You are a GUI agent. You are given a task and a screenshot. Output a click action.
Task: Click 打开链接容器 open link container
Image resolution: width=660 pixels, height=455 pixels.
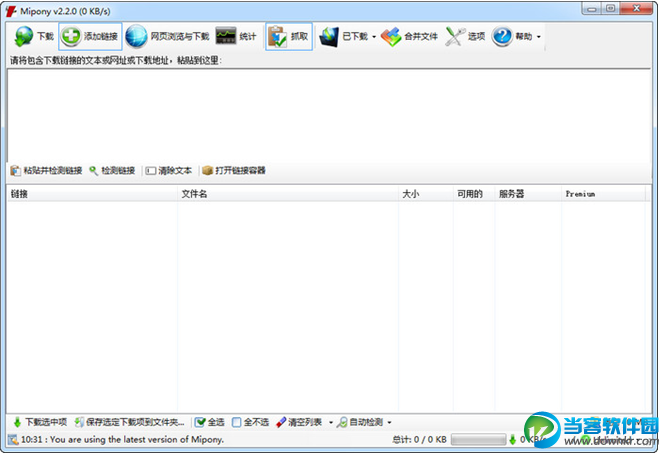234,170
